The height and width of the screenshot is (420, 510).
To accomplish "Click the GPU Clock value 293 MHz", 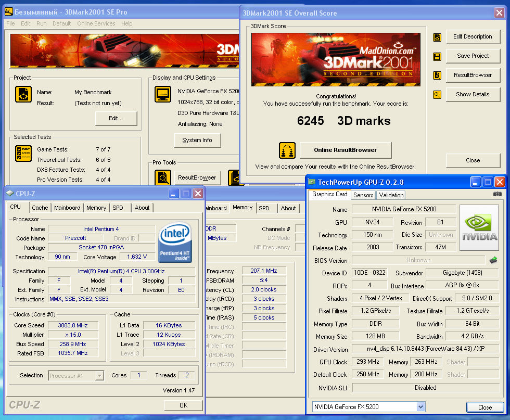I will tap(367, 362).
